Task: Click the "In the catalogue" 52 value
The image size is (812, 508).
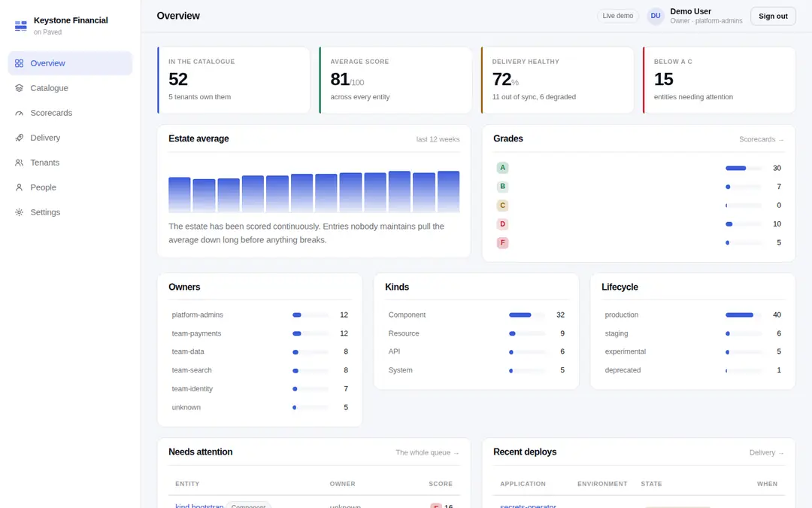Action: (178, 79)
